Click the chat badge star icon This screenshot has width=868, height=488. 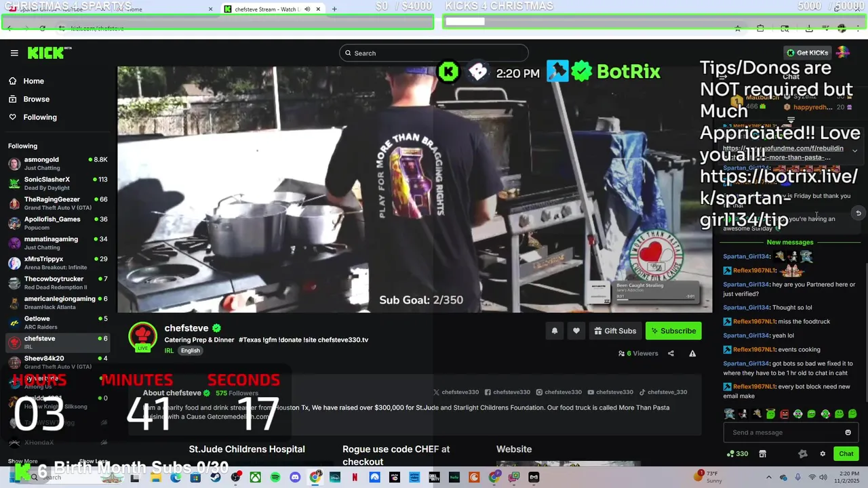click(x=803, y=453)
